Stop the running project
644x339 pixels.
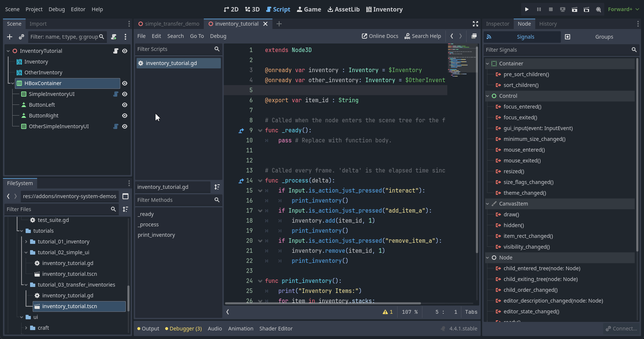[x=551, y=9]
